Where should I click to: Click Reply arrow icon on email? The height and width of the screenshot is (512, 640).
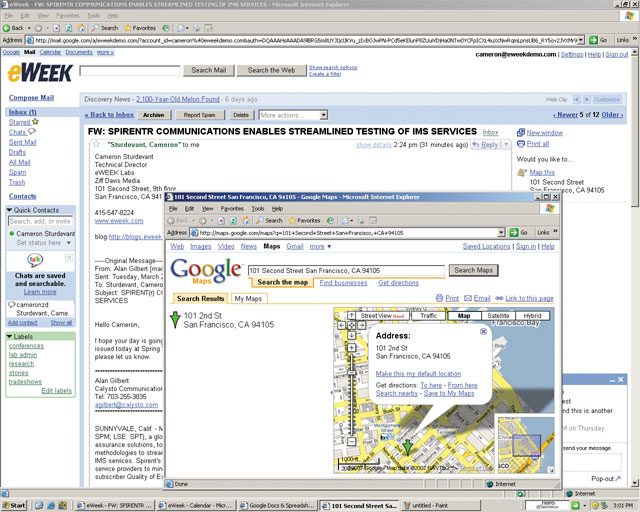476,145
